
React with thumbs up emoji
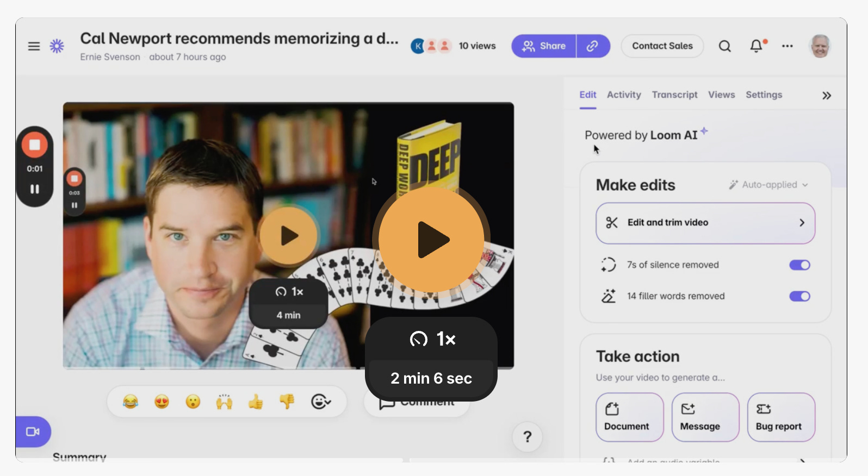tap(256, 402)
